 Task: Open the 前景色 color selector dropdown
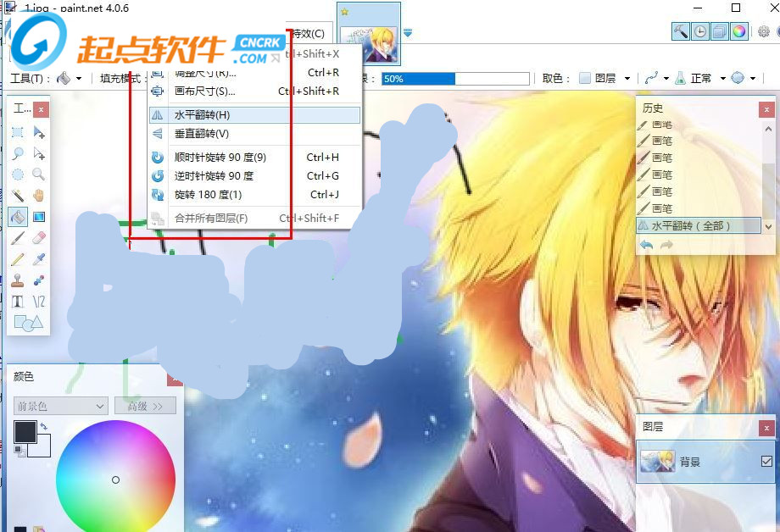tap(61, 407)
